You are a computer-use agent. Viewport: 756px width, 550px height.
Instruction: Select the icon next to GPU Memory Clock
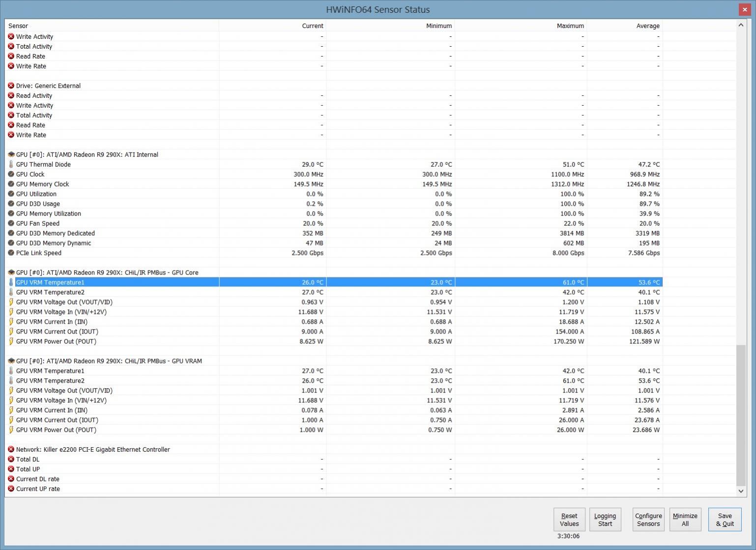11,184
